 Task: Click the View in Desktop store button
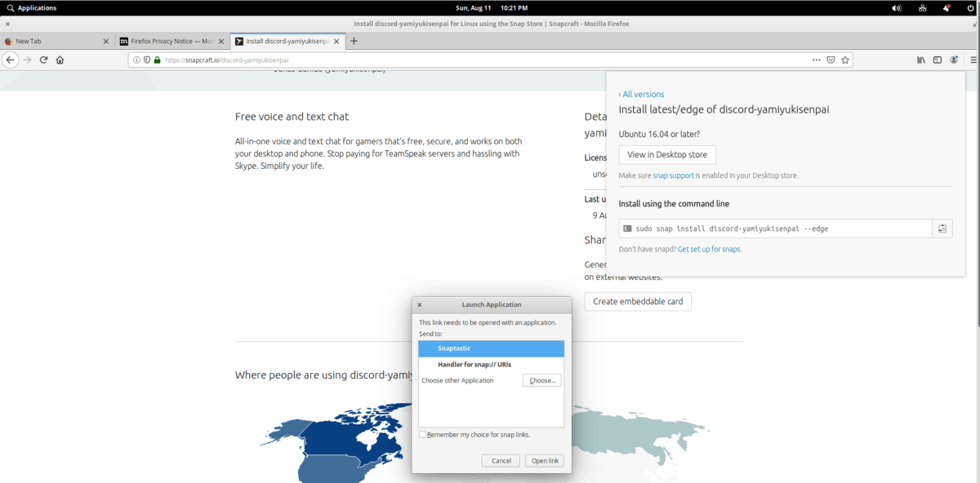coord(667,155)
